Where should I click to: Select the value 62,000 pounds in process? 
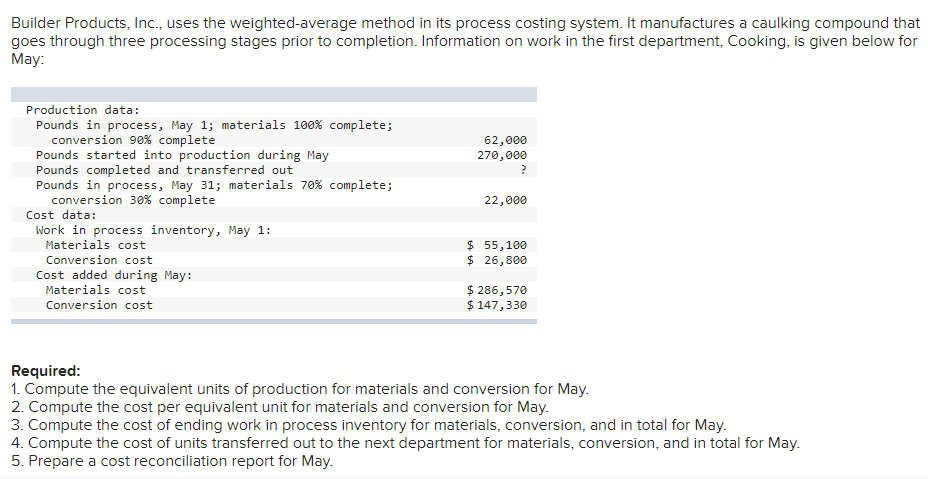coord(505,140)
